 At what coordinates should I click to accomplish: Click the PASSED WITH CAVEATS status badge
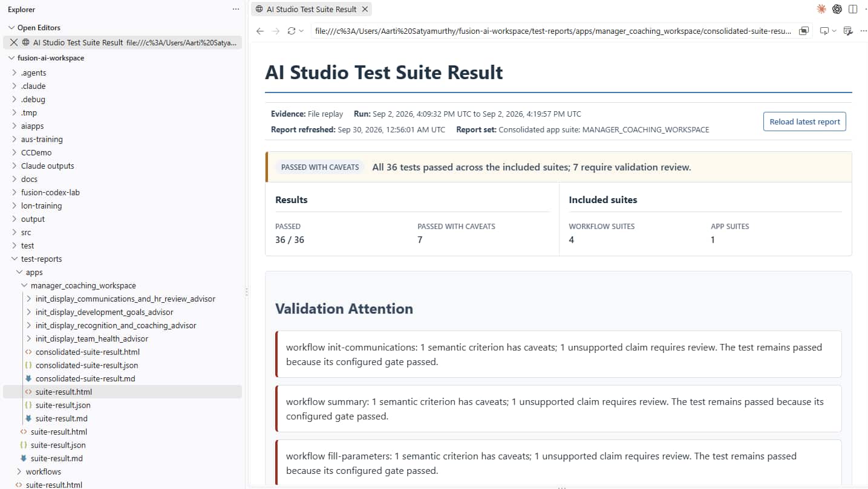[x=320, y=167]
